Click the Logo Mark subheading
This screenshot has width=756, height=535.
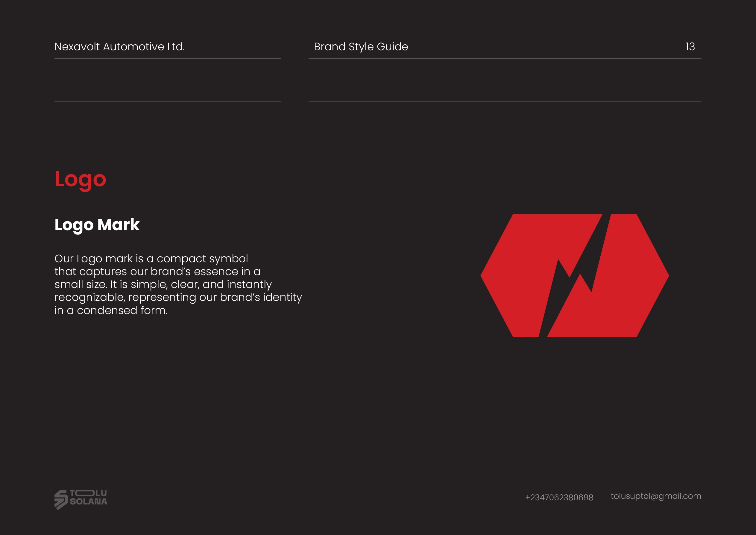pos(97,225)
